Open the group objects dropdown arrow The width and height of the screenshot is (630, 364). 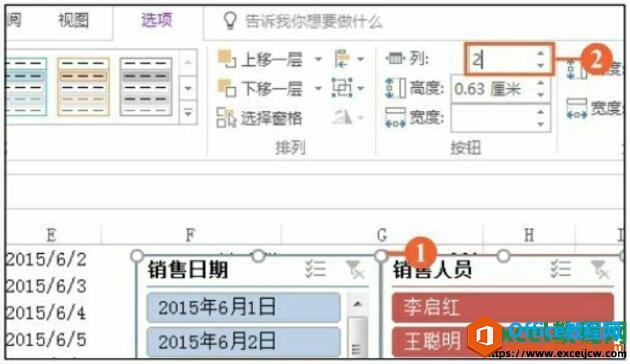pos(360,88)
